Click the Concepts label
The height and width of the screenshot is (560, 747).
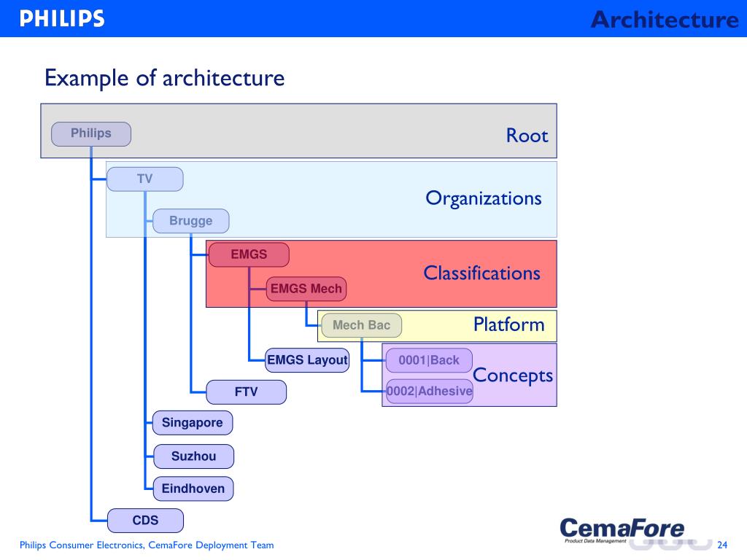coord(513,376)
